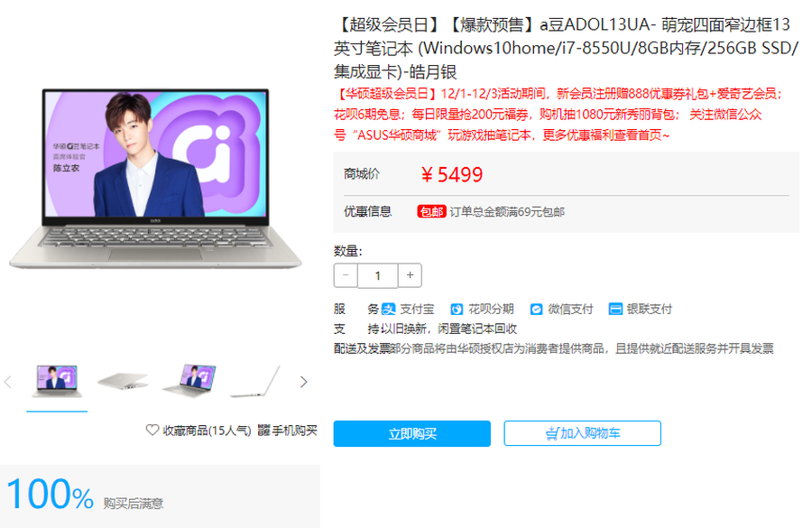Show next thumbnails with right arrow
This screenshot has height=528, width=812.
pos(303,383)
